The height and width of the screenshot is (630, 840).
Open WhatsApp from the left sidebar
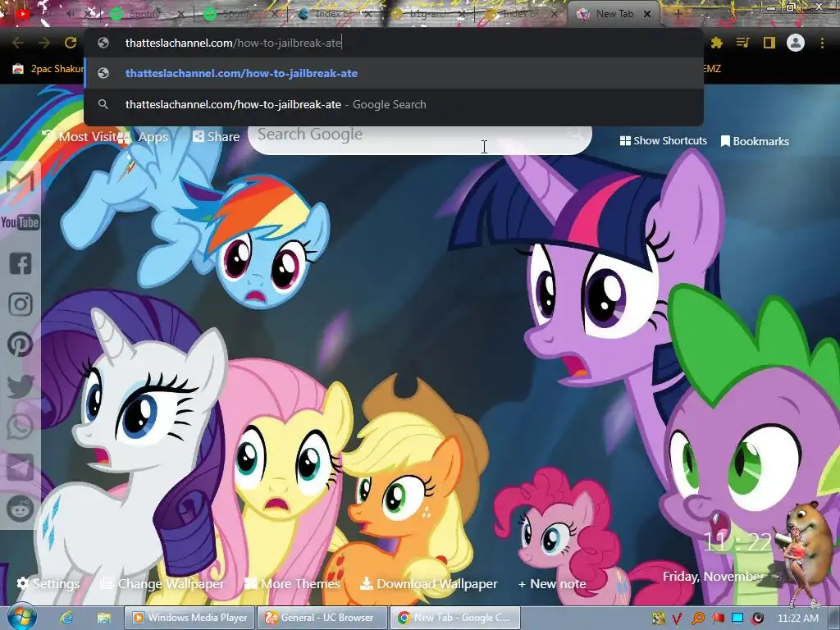click(x=21, y=427)
